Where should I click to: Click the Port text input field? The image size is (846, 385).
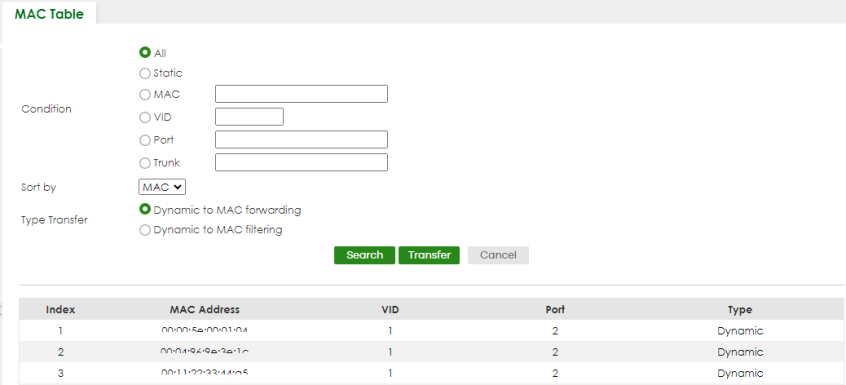pos(301,139)
